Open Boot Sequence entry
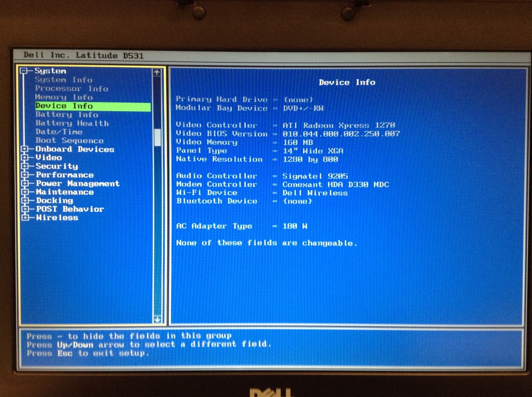532x397 pixels. [x=69, y=141]
